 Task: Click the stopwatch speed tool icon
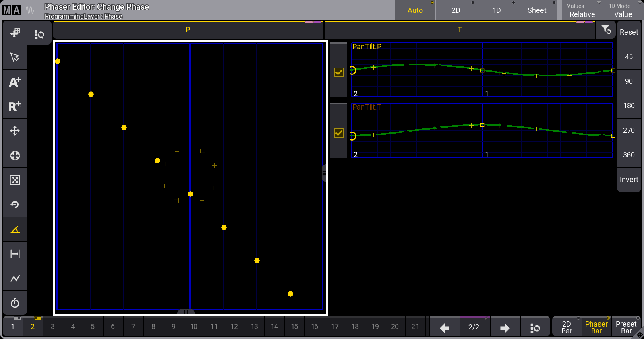click(15, 303)
